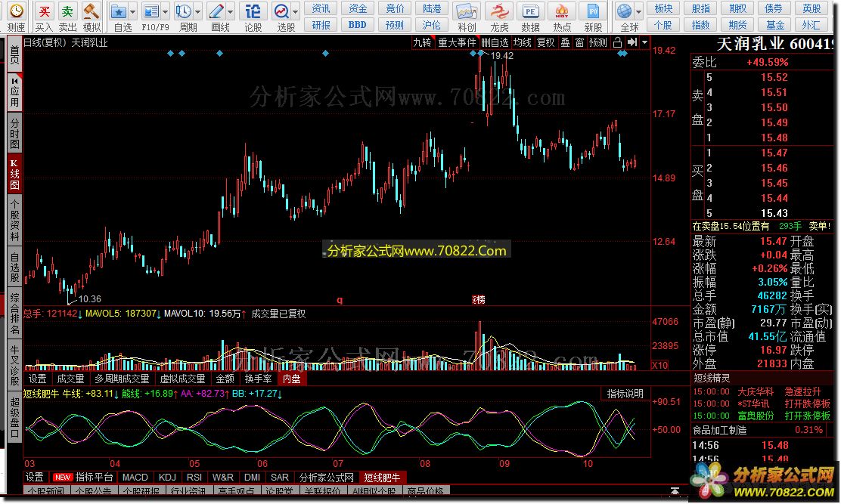
Task: Expand dropdown arrow beside 选股 icon
Action: click(296, 11)
